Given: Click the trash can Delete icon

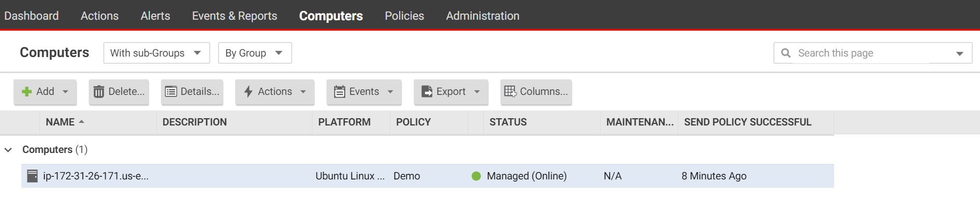Looking at the screenshot, I should click(x=99, y=92).
